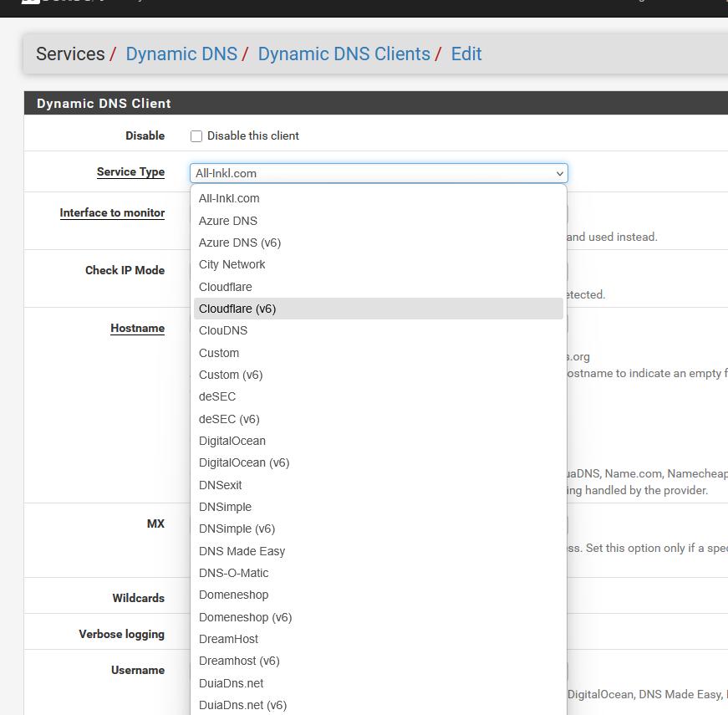This screenshot has height=715, width=728.
Task: Choose Azure DNS option in list
Action: (x=228, y=221)
